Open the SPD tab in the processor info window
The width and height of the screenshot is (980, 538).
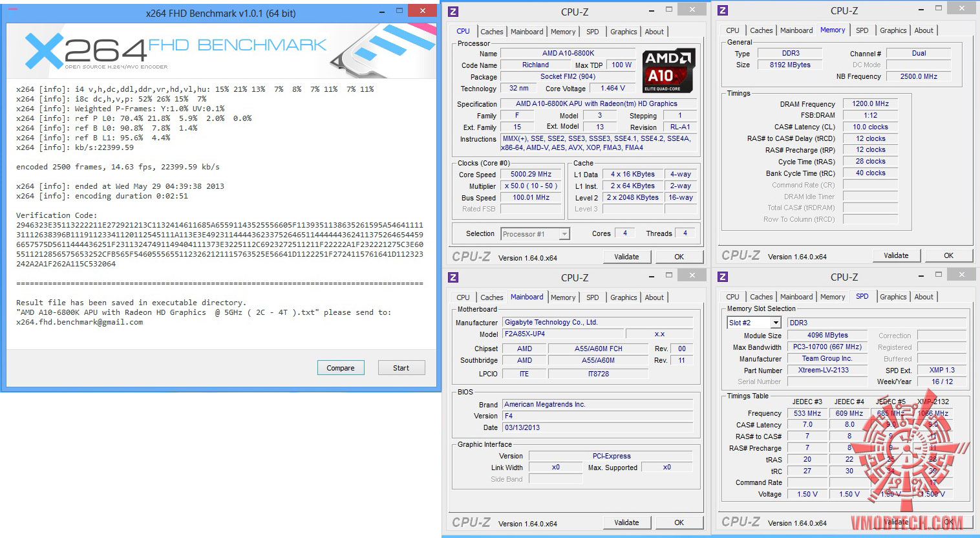tap(593, 32)
